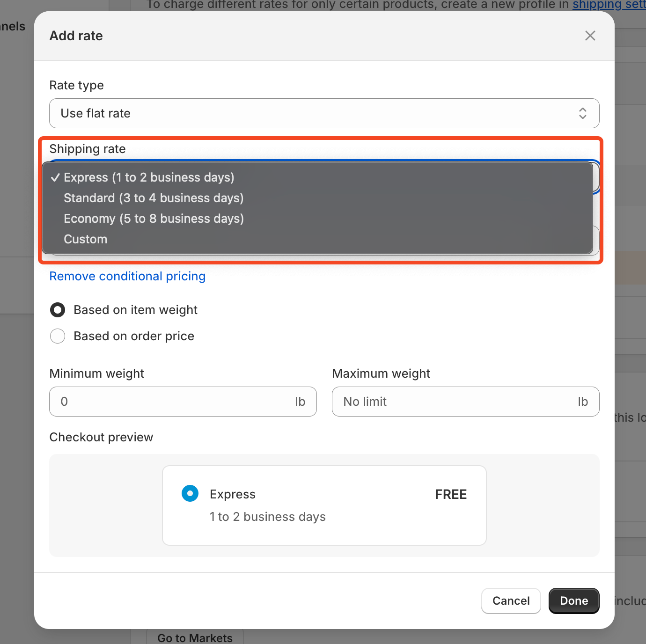Click the Maximum weight No limit field
This screenshot has height=644, width=646.
tap(454, 402)
